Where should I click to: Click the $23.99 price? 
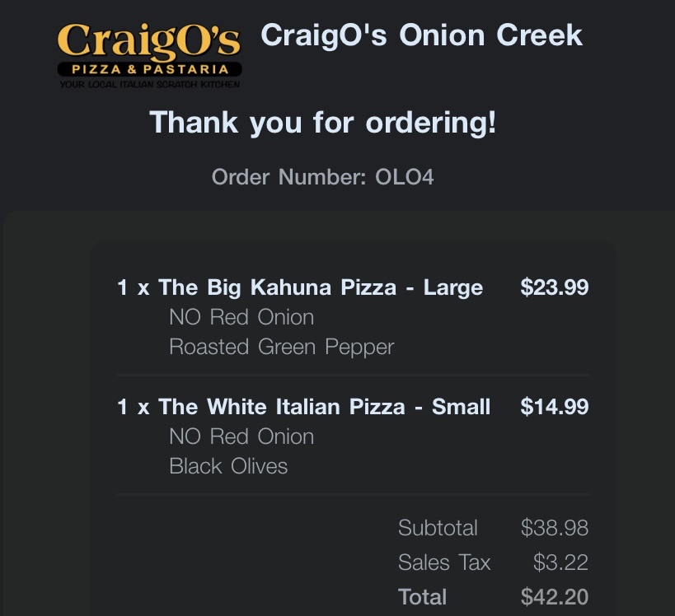[554, 287]
